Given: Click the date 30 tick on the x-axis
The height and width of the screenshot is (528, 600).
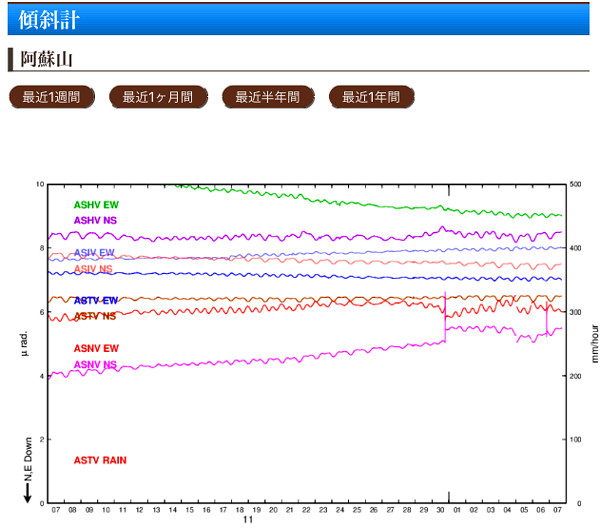Looking at the screenshot, I should 441,509.
